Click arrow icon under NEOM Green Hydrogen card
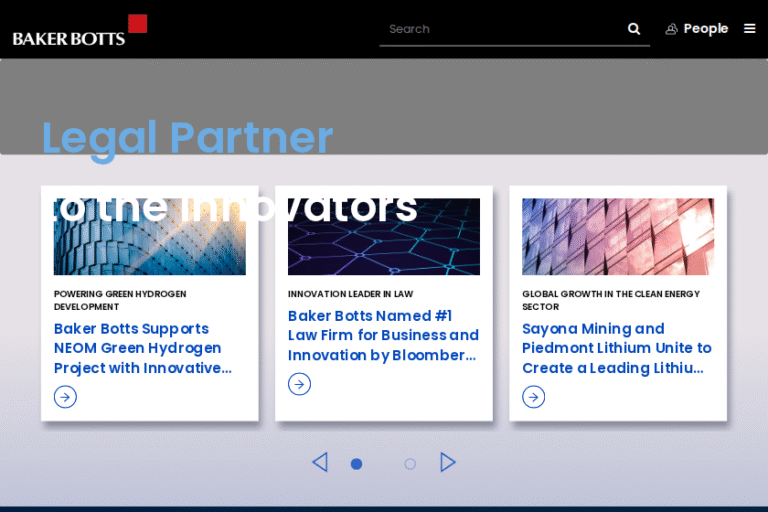This screenshot has width=768, height=512. pyautogui.click(x=65, y=397)
